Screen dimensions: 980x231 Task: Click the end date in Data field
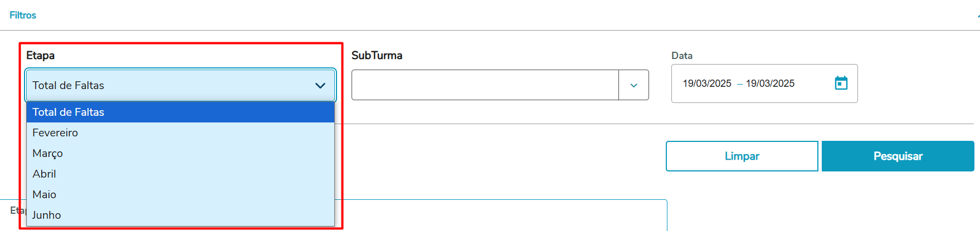point(770,83)
